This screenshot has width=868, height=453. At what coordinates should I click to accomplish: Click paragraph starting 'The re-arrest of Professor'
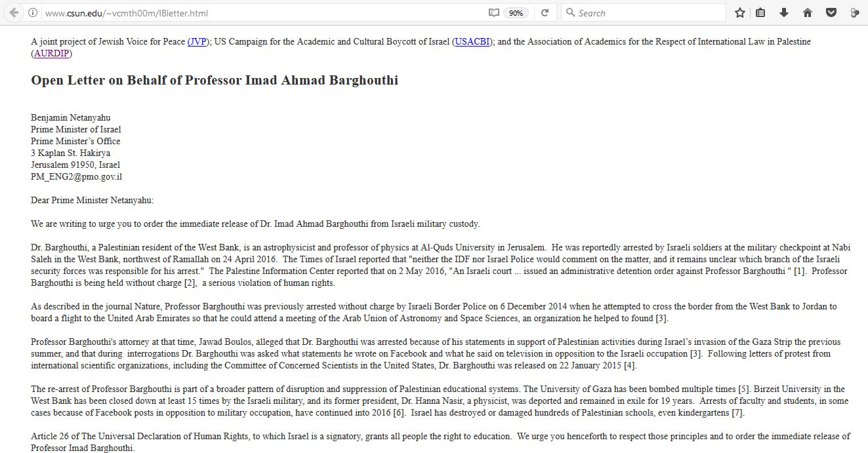pyautogui.click(x=440, y=401)
